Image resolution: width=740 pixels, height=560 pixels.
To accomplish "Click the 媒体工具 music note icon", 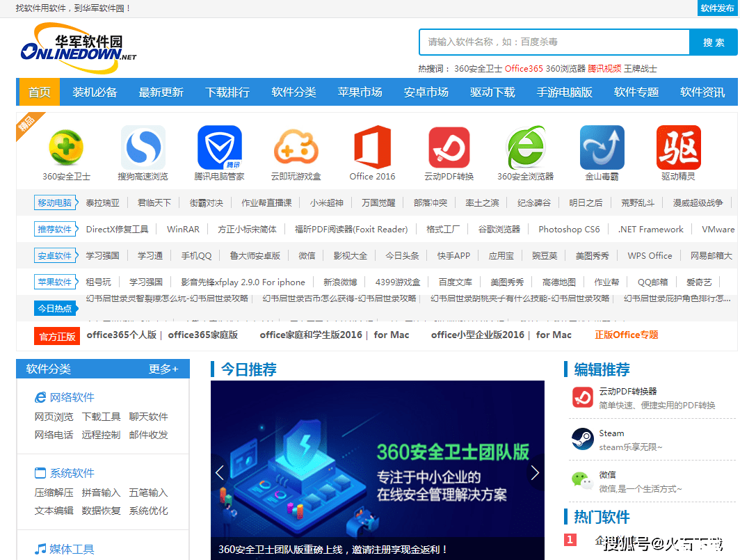I will 40,549.
